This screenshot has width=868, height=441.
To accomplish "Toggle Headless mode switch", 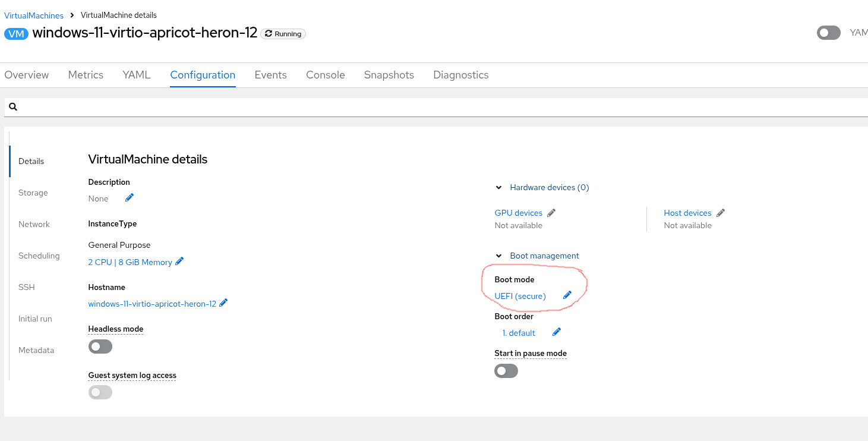I will coord(100,346).
